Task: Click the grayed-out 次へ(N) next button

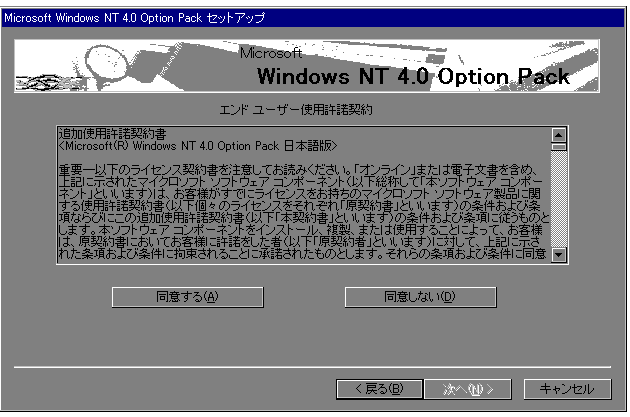Action: pos(467,389)
